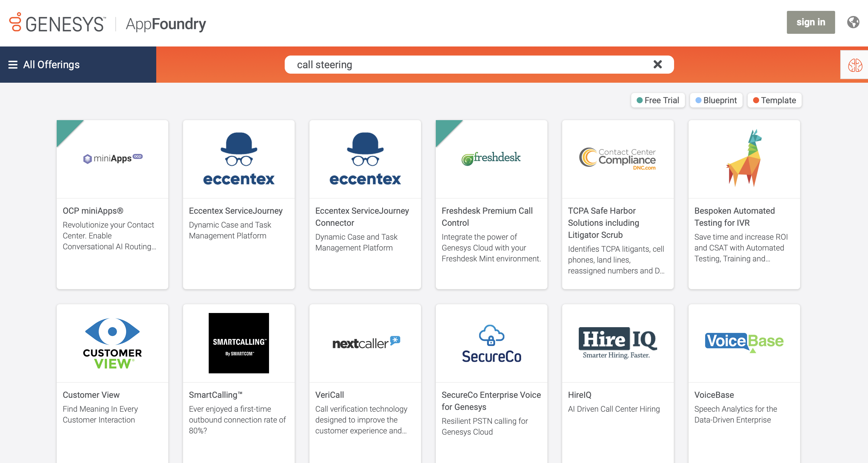Click the Customer View eye logo
Screen dimensions: 868x463
tap(112, 343)
